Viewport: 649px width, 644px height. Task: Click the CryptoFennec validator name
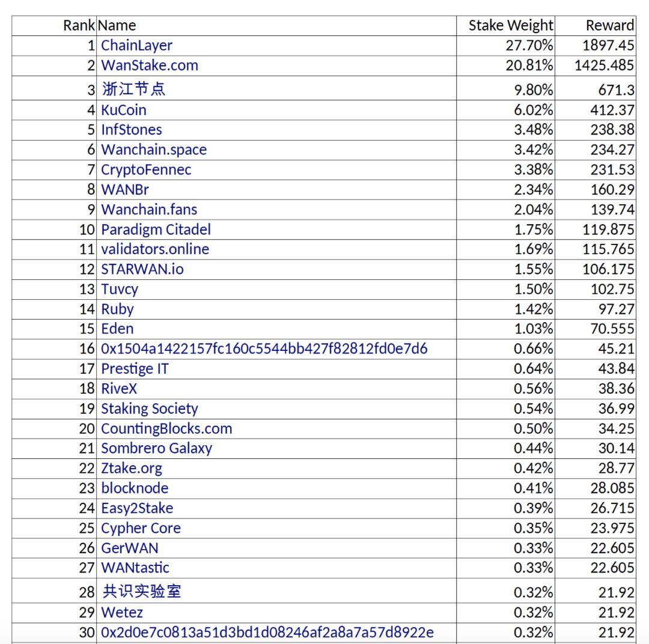[146, 169]
